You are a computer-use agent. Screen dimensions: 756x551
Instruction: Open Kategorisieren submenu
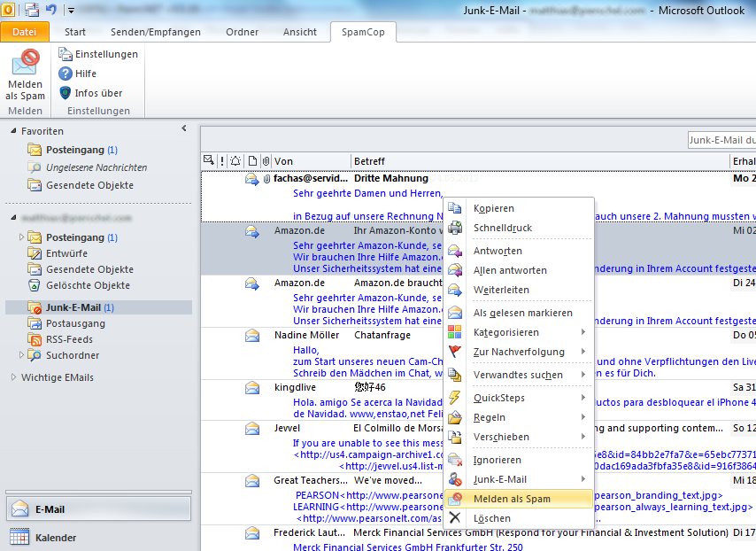[518, 332]
